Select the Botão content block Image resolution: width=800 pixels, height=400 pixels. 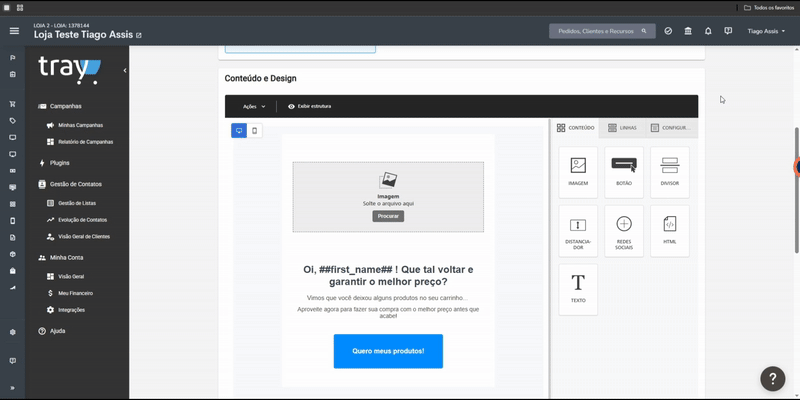pos(624,172)
